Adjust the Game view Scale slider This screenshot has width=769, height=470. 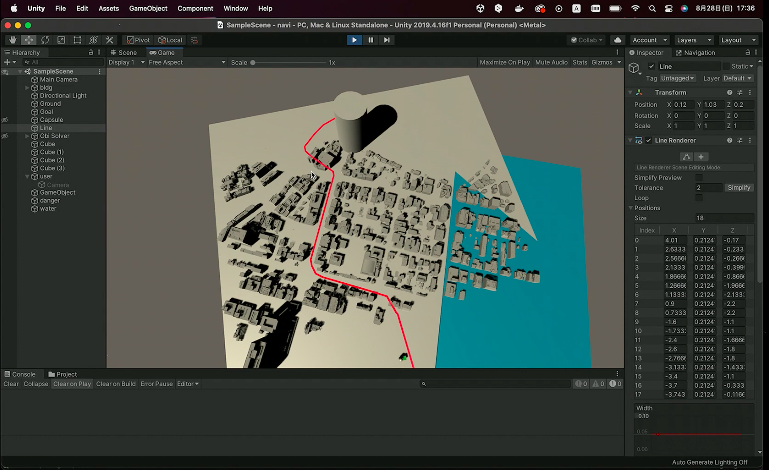click(x=255, y=62)
